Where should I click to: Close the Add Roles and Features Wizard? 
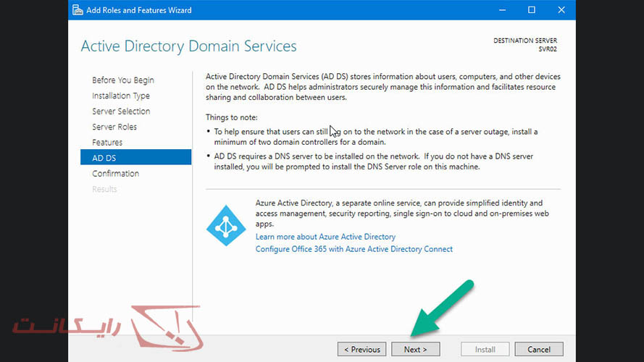(x=563, y=10)
